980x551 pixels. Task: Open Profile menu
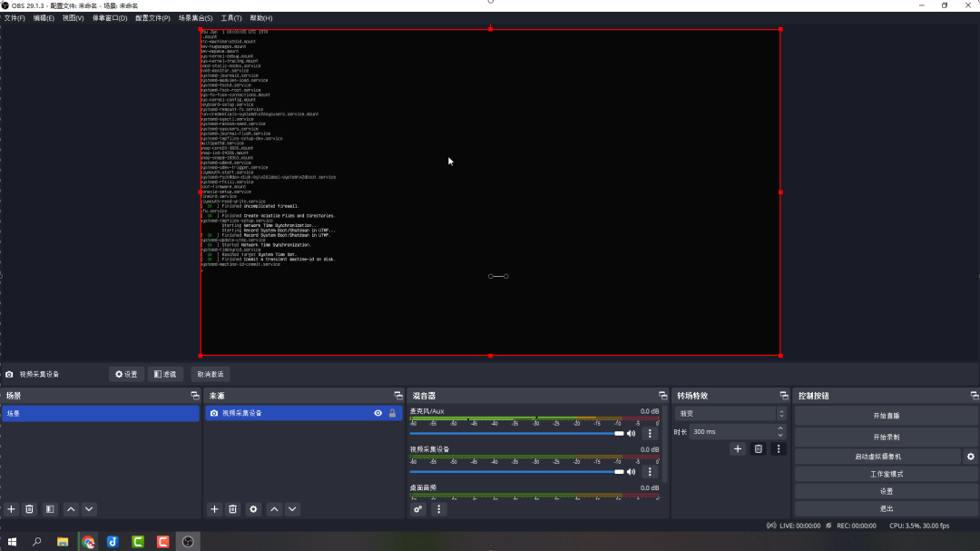(152, 18)
